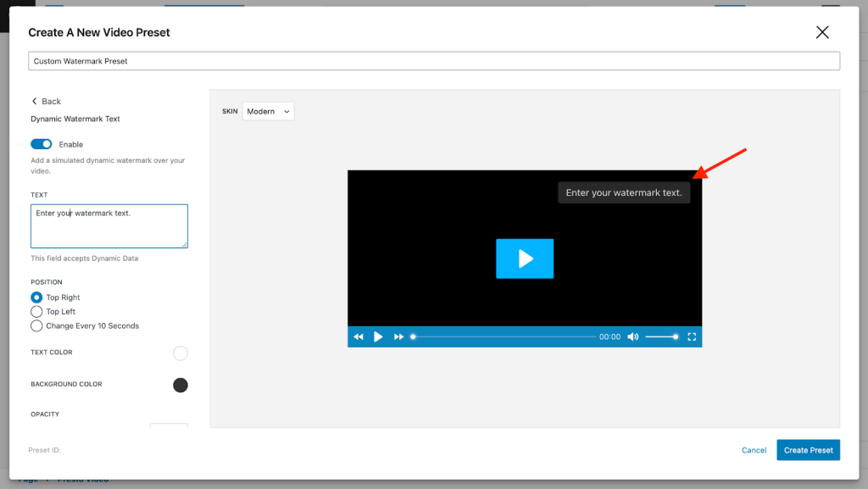
Task: Click the video progress seek bar
Action: (504, 337)
